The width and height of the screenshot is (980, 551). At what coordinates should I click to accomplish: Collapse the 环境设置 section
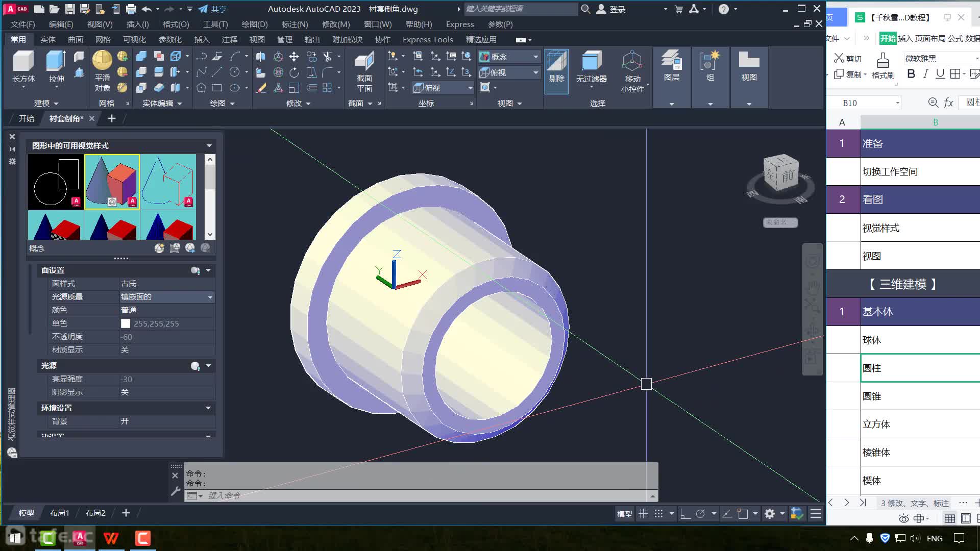point(208,408)
